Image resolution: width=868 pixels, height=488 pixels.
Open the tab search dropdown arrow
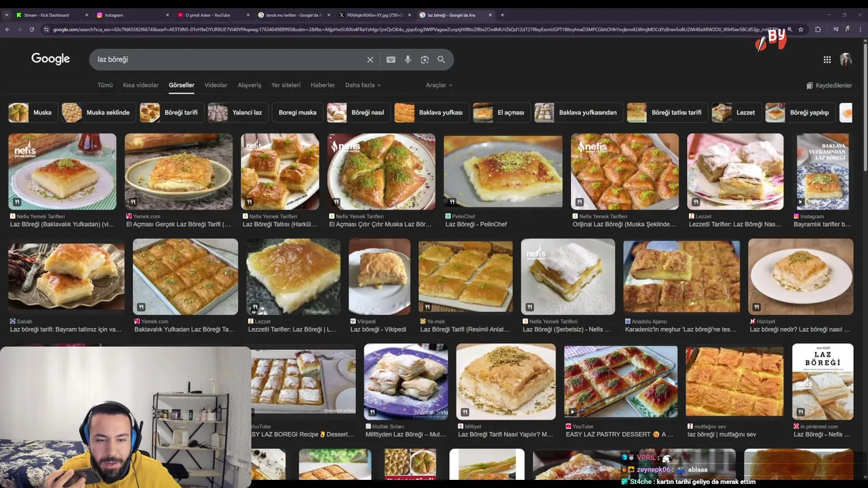click(7, 15)
